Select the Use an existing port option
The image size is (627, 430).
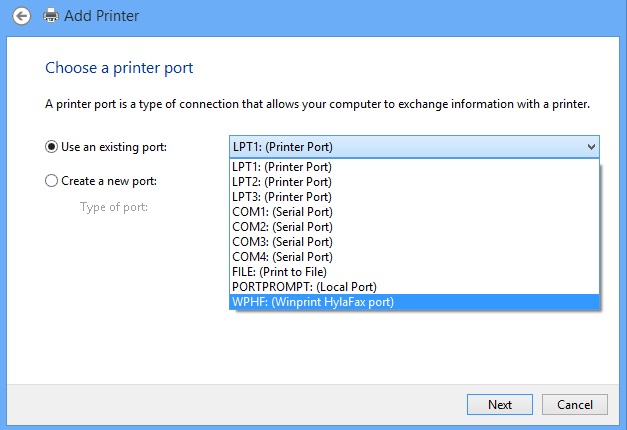click(51, 147)
